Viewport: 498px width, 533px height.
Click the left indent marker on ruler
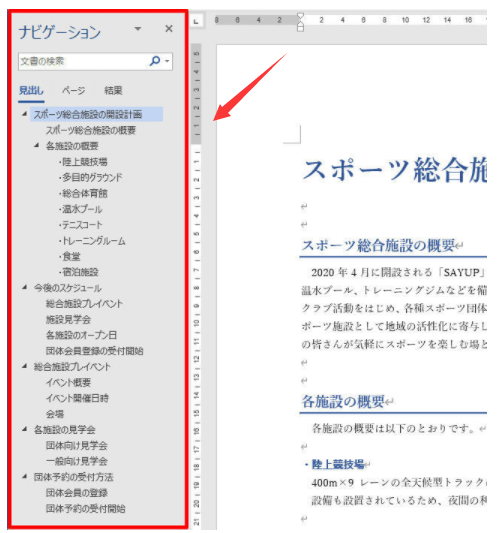pos(300,28)
